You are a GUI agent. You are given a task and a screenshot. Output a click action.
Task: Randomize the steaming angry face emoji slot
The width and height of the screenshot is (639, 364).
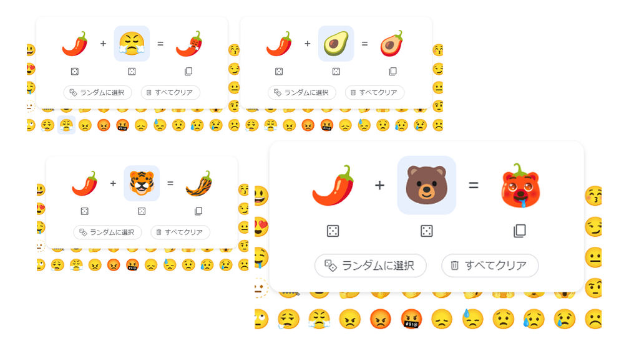(132, 71)
